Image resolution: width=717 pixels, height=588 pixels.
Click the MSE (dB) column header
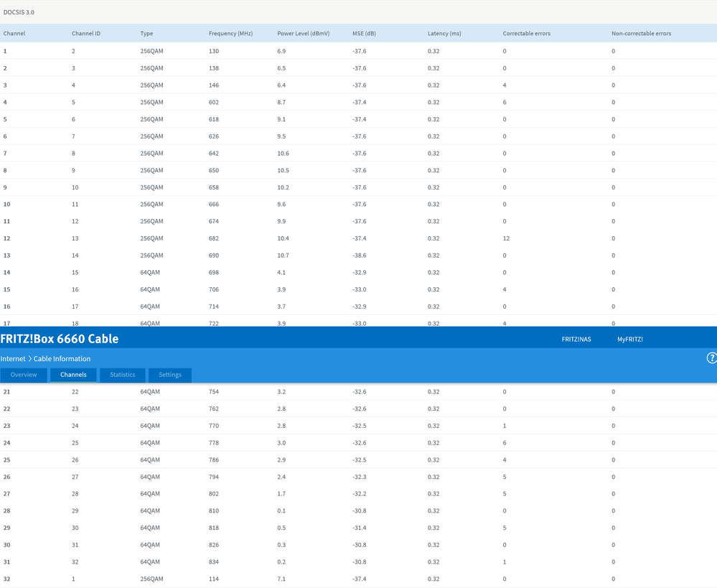[x=364, y=34]
